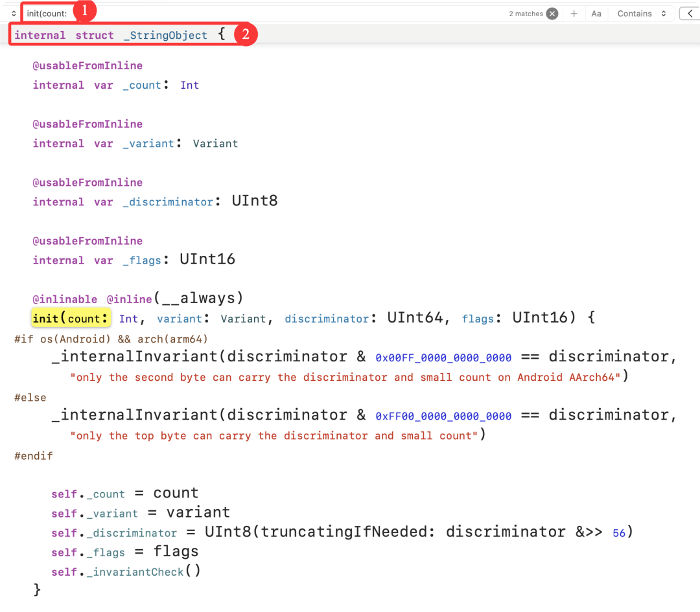Click the 2 matches result count
The width and height of the screenshot is (700, 612).
[x=526, y=14]
